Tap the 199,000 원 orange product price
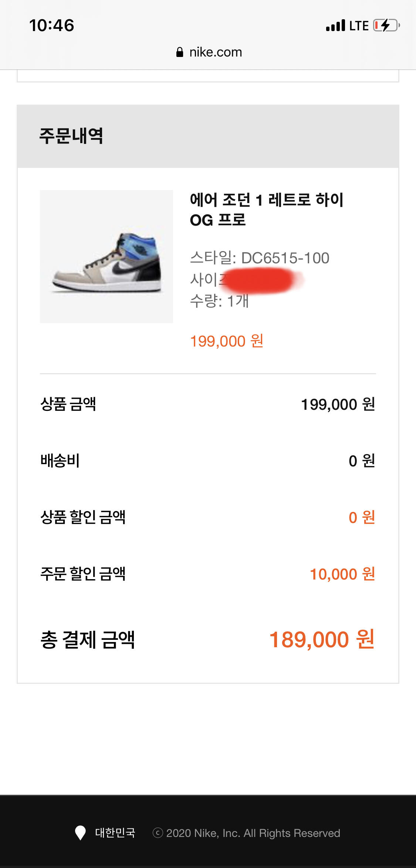416x868 pixels. click(x=227, y=341)
